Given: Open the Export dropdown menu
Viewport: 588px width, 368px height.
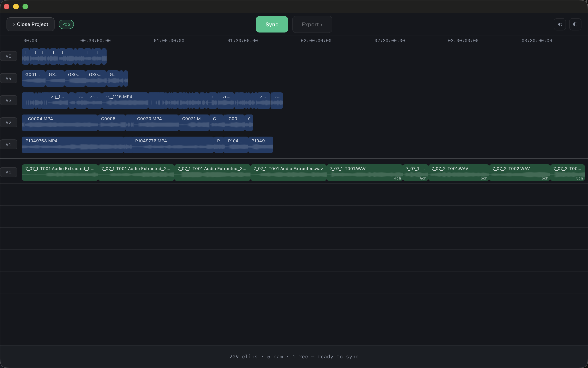Looking at the screenshot, I should click(x=312, y=24).
